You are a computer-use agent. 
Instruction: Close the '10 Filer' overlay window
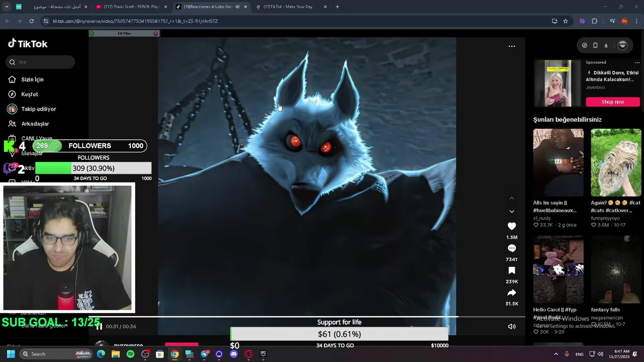[x=155, y=33]
